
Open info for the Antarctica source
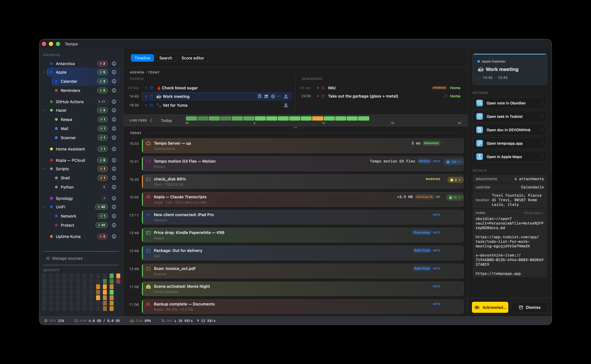(114, 64)
